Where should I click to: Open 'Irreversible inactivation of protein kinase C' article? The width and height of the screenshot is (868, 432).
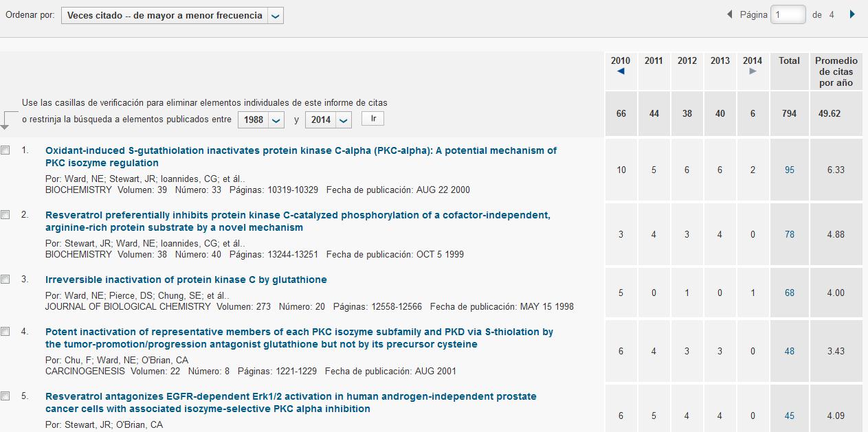click(x=186, y=280)
